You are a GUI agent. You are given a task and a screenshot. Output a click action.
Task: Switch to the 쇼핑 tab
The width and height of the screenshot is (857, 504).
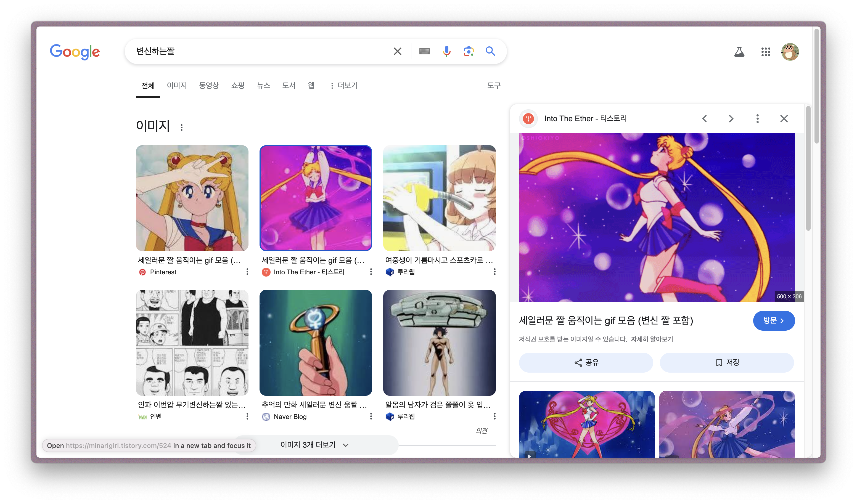click(238, 85)
